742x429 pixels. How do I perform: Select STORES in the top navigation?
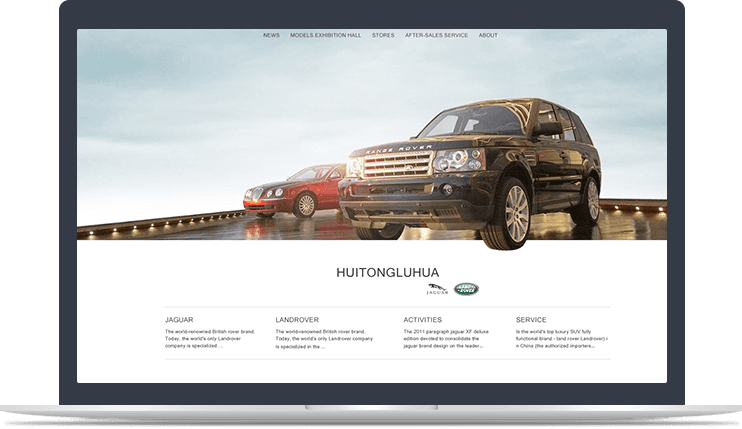(x=383, y=36)
